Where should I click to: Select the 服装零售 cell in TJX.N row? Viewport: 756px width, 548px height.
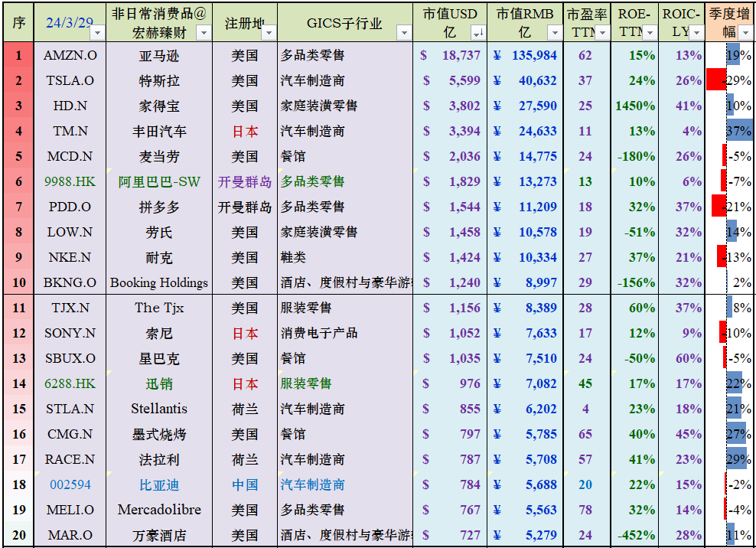click(x=345, y=308)
